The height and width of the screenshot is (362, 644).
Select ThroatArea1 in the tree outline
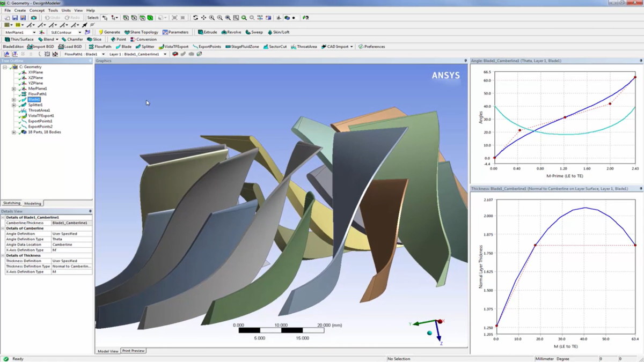coord(39,110)
